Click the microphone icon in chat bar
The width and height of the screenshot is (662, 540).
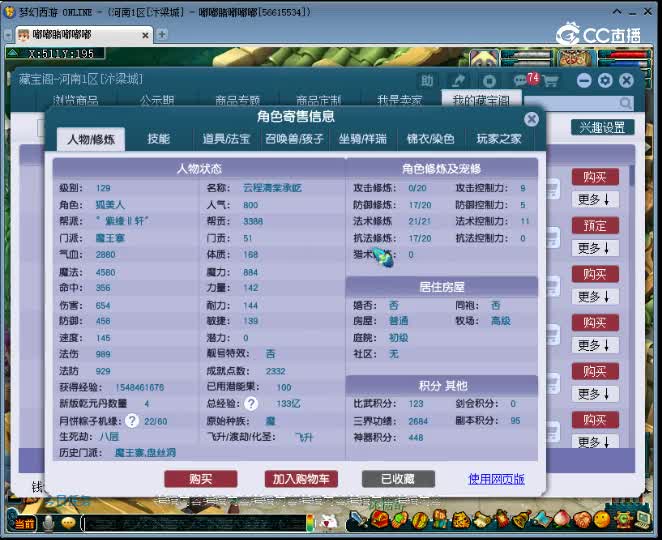point(48,523)
